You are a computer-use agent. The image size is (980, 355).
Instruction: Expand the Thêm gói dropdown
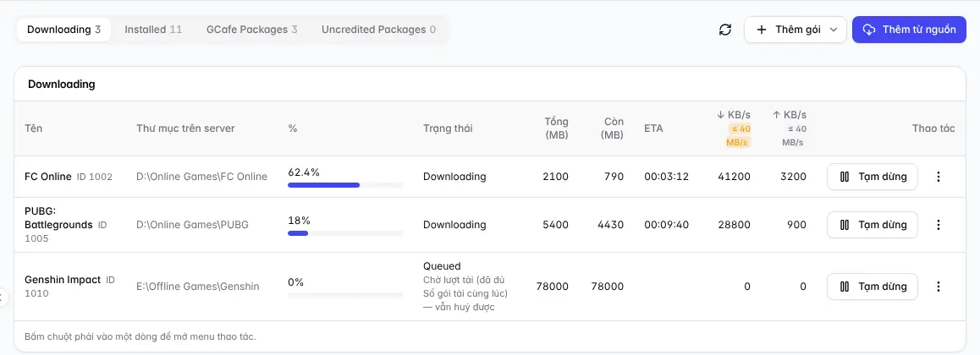coord(795,30)
